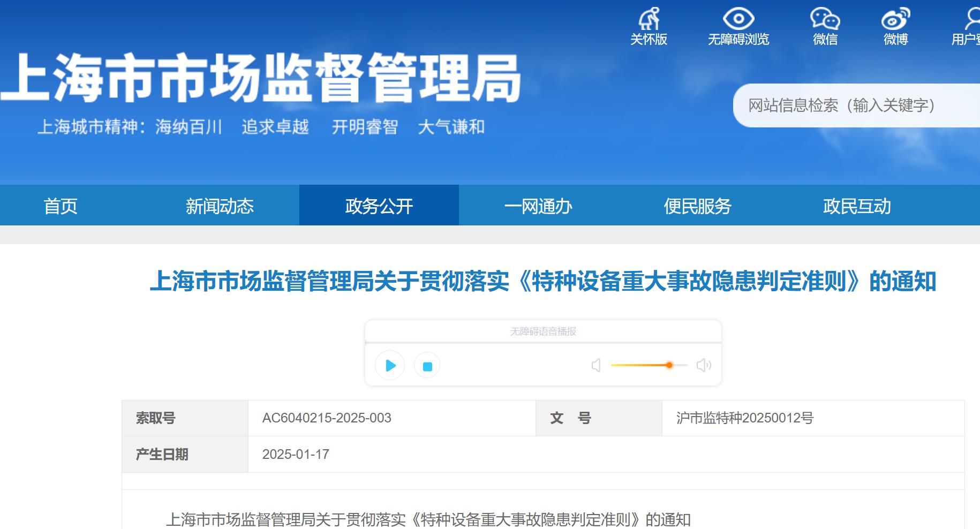Click the 无障碍浏览 eye icon
The height and width of the screenshot is (529, 980).
[738, 19]
